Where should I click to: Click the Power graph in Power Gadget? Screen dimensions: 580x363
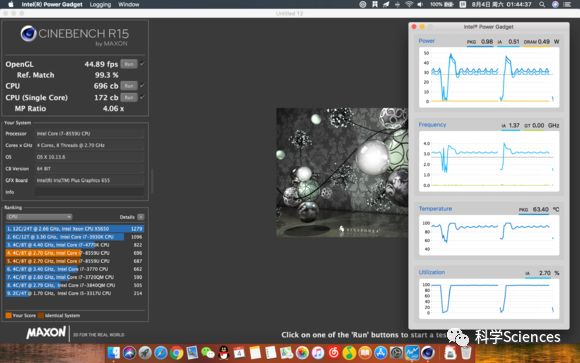pos(489,77)
